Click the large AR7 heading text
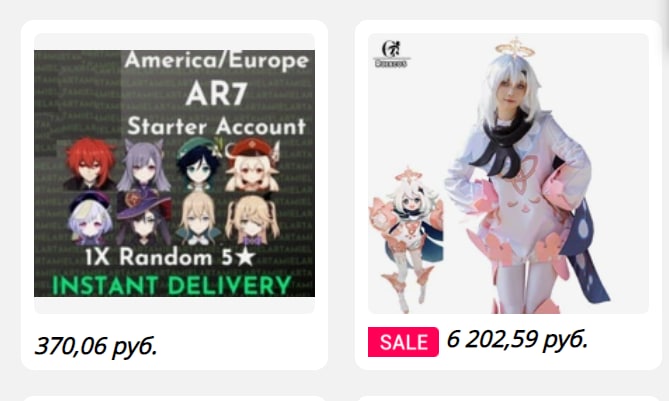The width and height of the screenshot is (669, 401). click(x=216, y=93)
